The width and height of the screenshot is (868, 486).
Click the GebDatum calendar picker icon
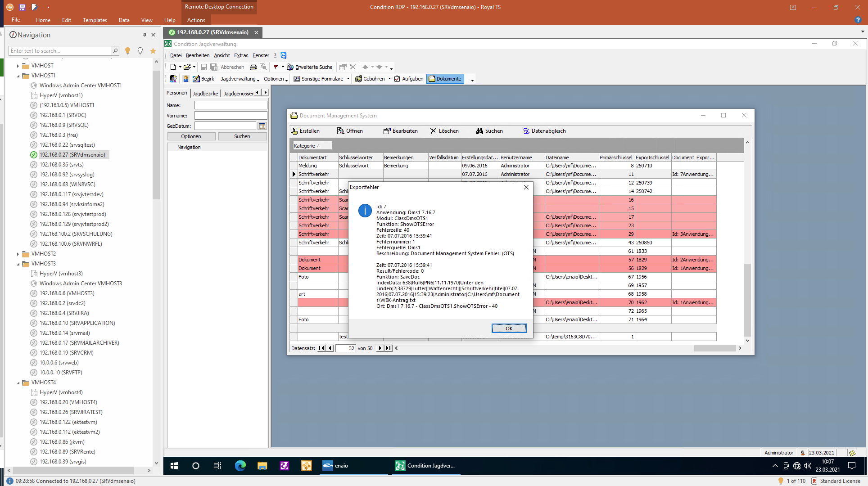pyautogui.click(x=262, y=126)
